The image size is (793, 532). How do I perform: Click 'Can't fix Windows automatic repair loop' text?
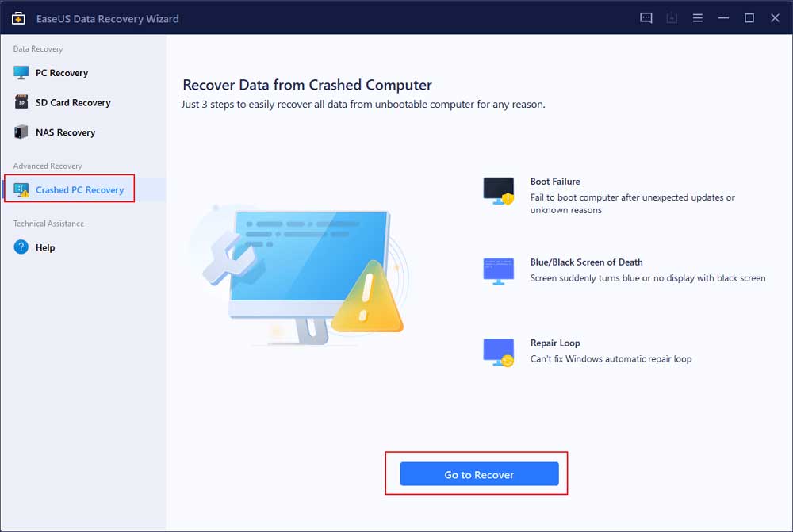pyautogui.click(x=611, y=358)
